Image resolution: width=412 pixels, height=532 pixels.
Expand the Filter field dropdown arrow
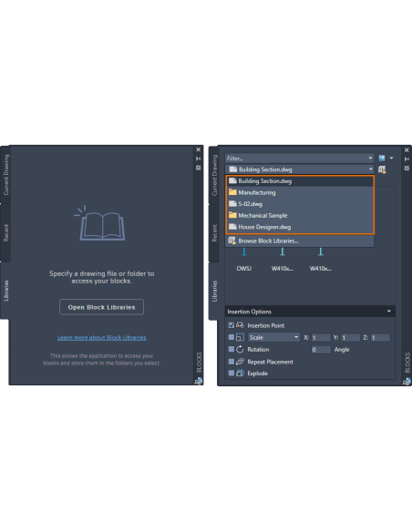(x=370, y=159)
